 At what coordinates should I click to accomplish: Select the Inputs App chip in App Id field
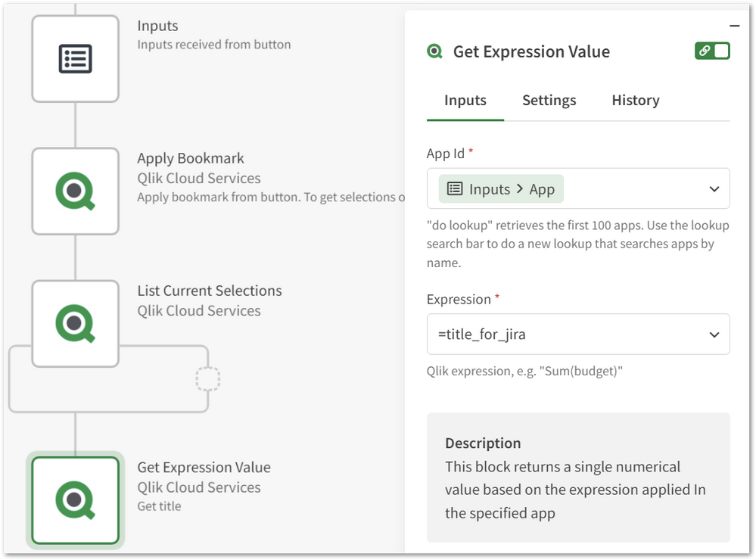pyautogui.click(x=499, y=188)
